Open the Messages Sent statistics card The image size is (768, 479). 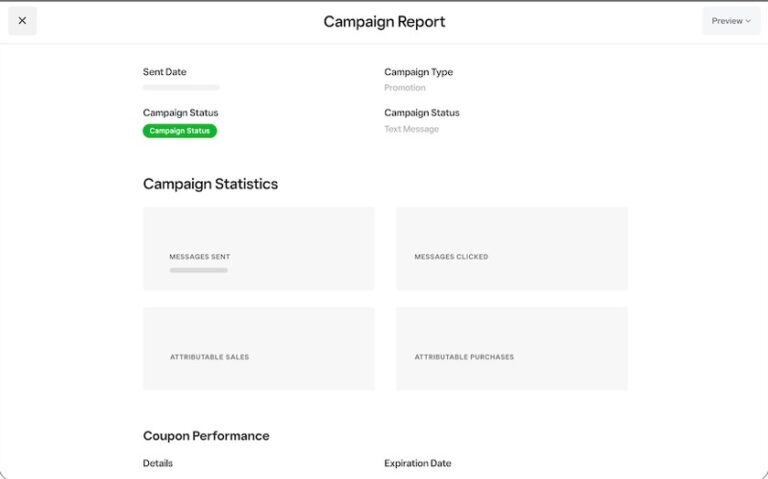tap(258, 249)
